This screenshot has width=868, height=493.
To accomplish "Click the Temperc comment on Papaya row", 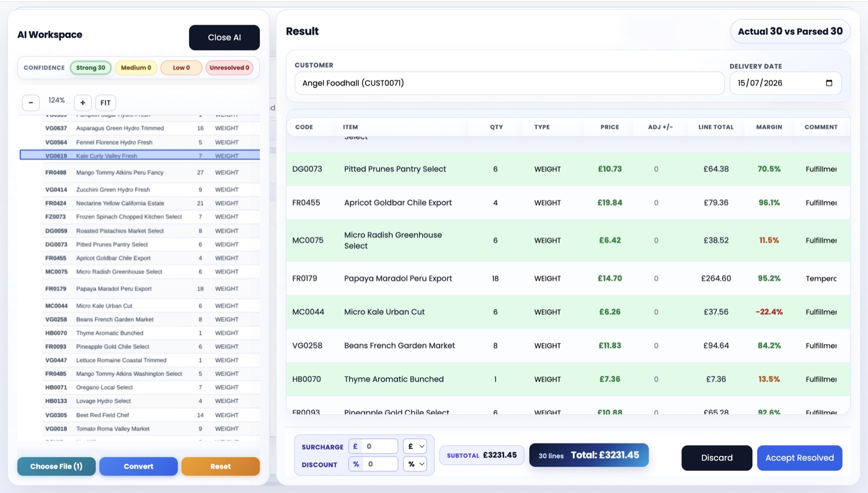I will click(821, 278).
